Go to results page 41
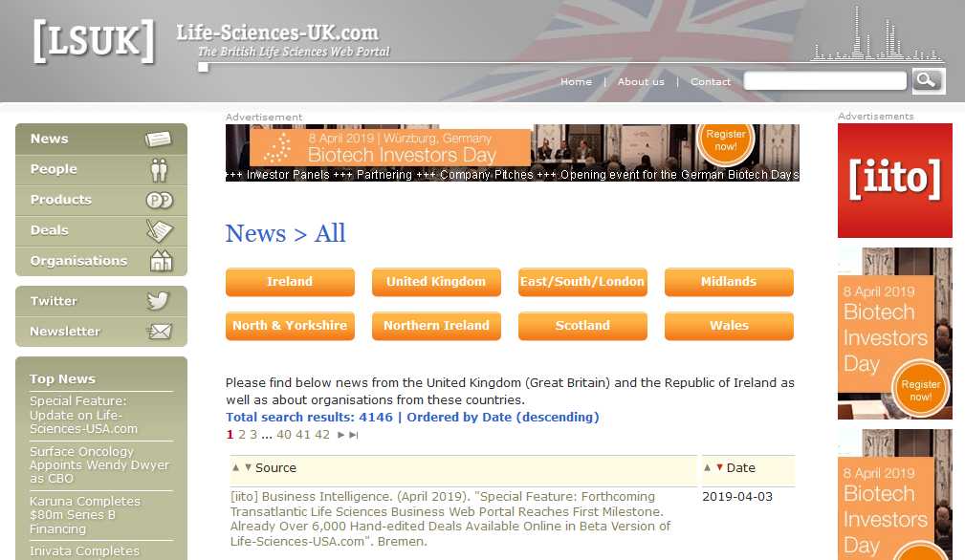Image resolution: width=965 pixels, height=560 pixels. 303,435
